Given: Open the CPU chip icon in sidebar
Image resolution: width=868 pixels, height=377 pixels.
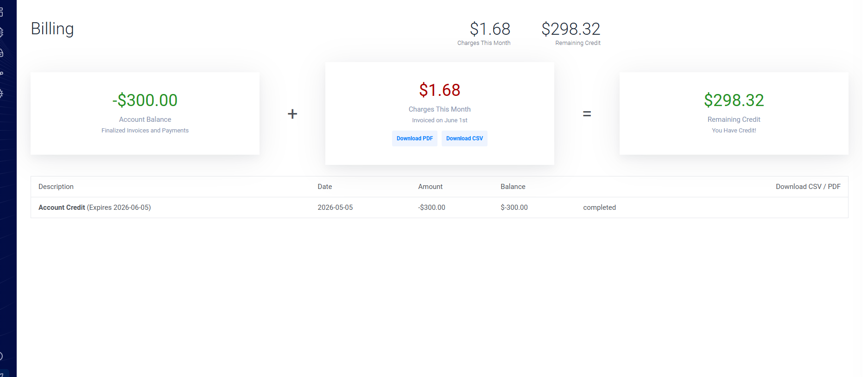Looking at the screenshot, I should point(1,32).
